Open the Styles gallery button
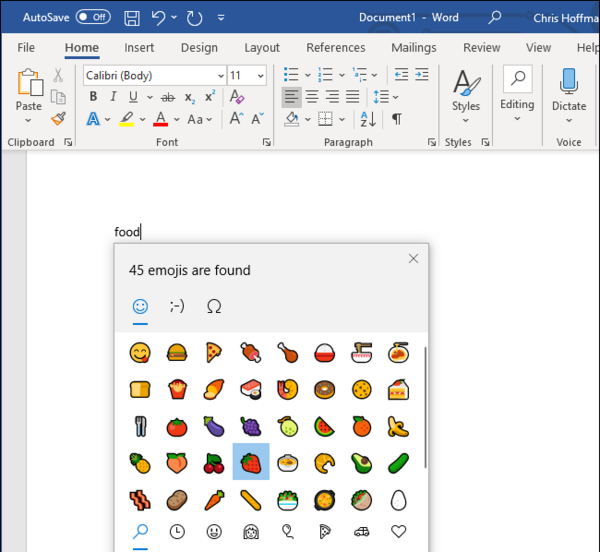Viewport: 600px width, 552px height. 466,96
